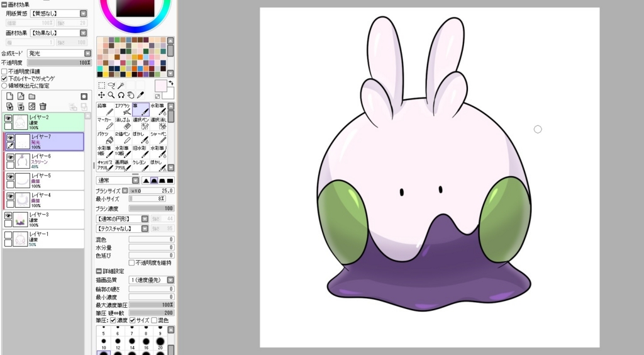Adjust 最小サイズ slider
Screen dimensions: 644x355
point(148,199)
